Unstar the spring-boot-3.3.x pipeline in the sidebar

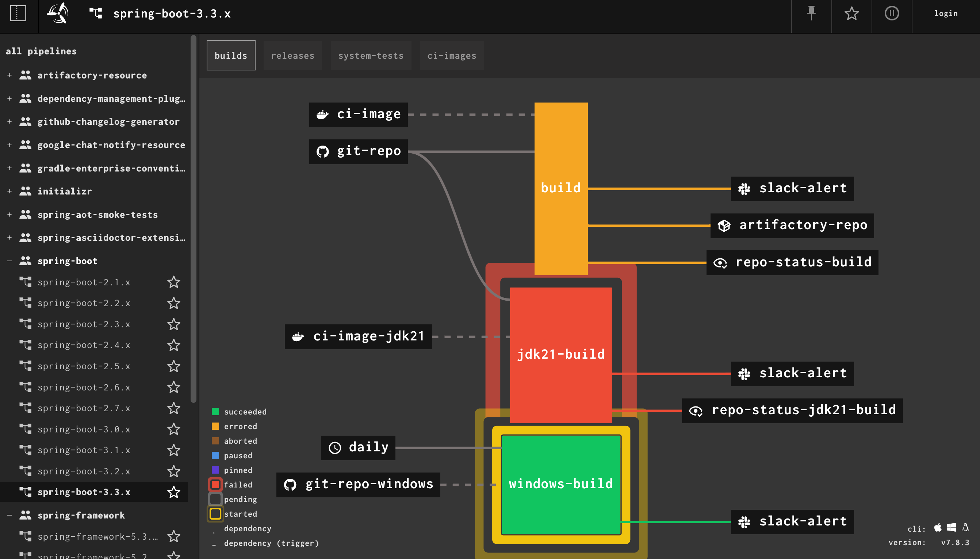pyautogui.click(x=174, y=492)
